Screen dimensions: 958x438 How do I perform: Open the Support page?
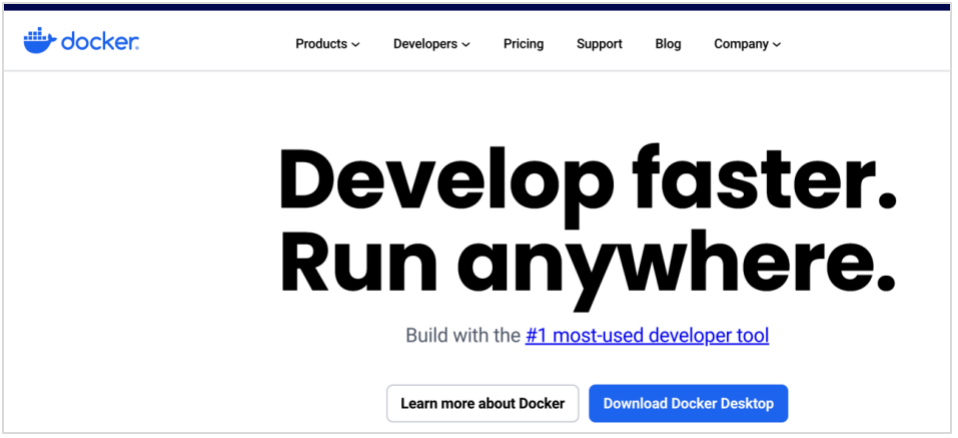click(x=599, y=44)
